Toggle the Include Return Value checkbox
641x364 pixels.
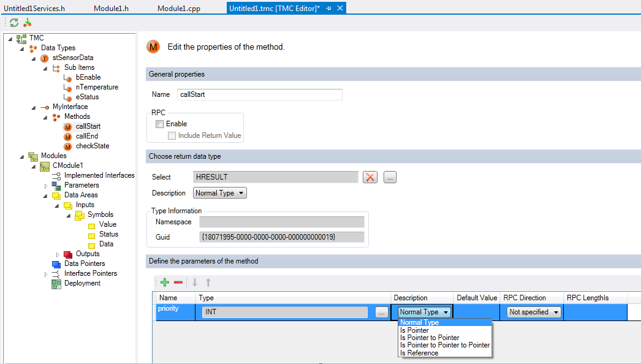coord(172,135)
